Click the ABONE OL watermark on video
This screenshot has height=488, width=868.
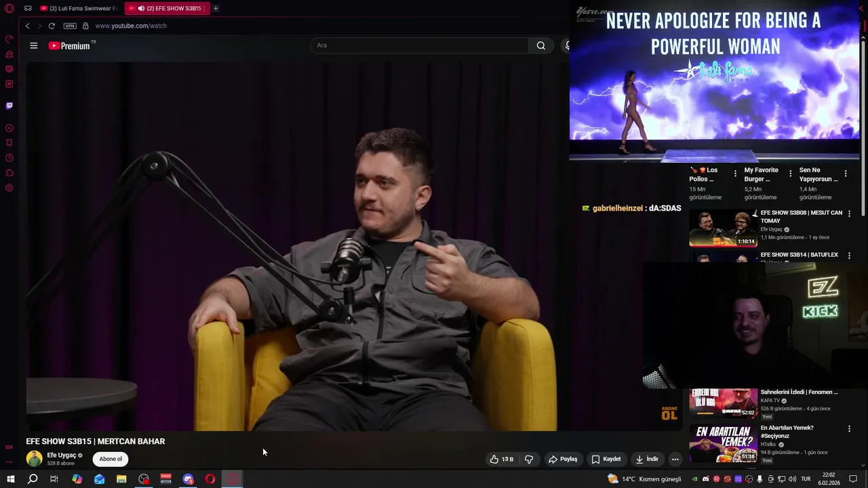(669, 413)
